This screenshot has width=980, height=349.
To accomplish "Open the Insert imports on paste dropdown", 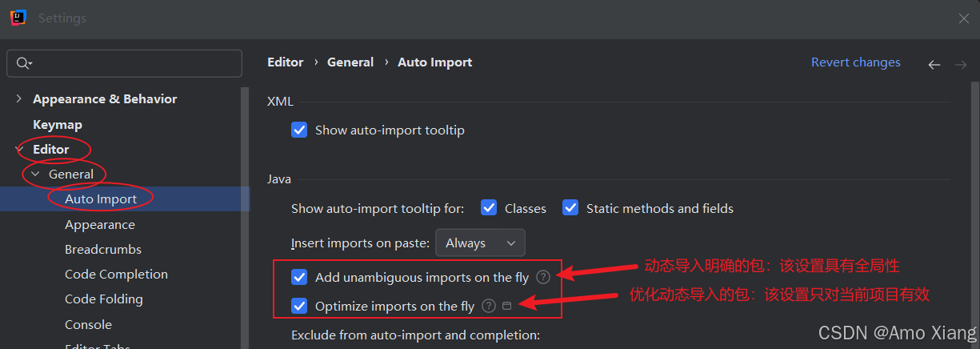I will pos(480,243).
